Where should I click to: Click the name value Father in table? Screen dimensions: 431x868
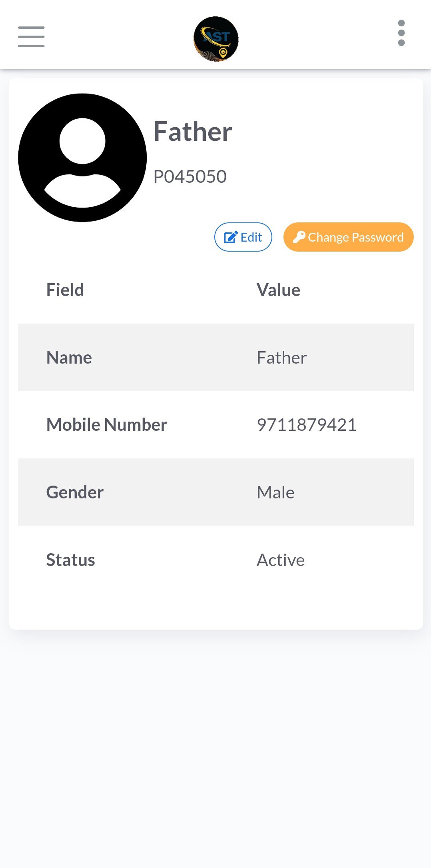coord(281,358)
